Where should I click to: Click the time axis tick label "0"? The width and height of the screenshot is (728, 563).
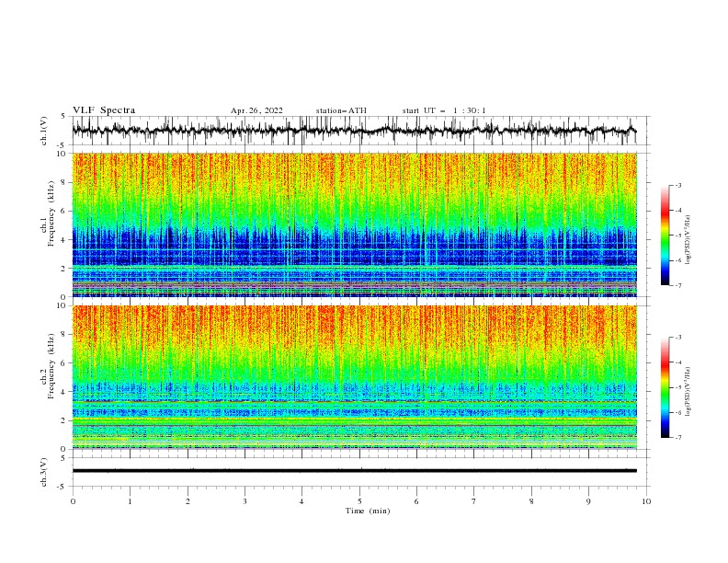click(73, 501)
